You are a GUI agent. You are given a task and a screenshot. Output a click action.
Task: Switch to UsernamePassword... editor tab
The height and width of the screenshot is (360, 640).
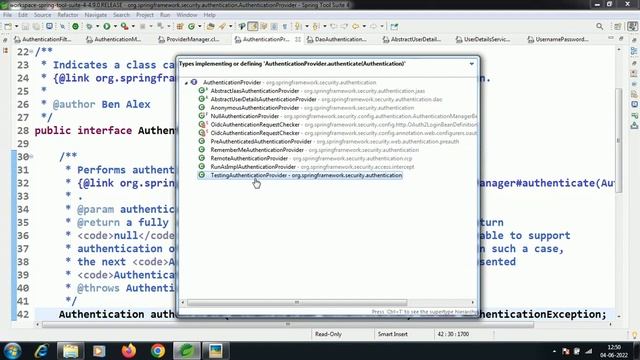pyautogui.click(x=558, y=40)
